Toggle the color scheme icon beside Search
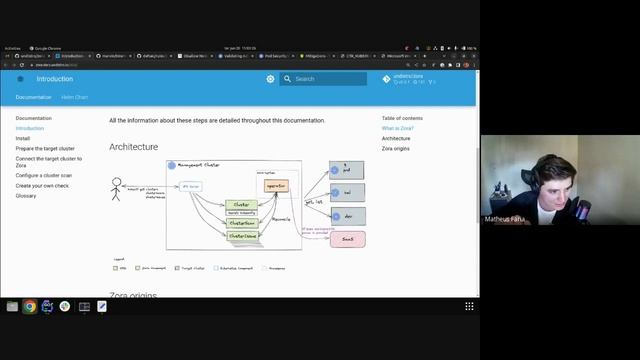Viewport: 640px width, 360px height. coord(270,79)
